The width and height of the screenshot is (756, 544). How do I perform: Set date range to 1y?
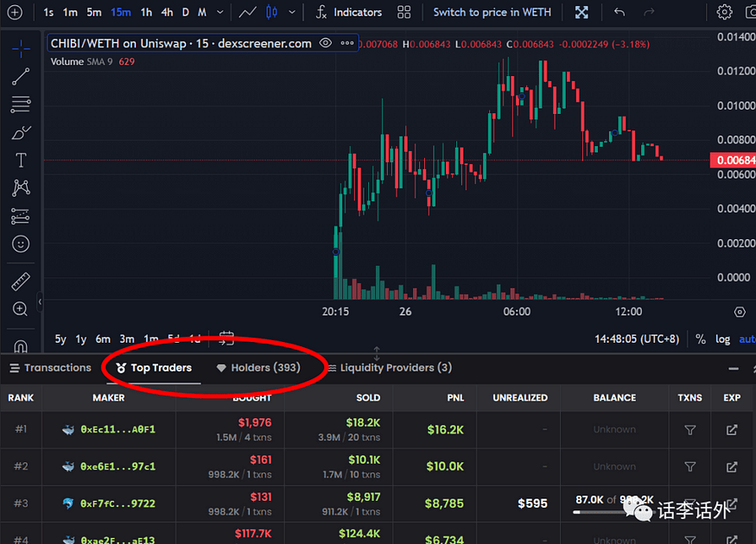pos(81,339)
